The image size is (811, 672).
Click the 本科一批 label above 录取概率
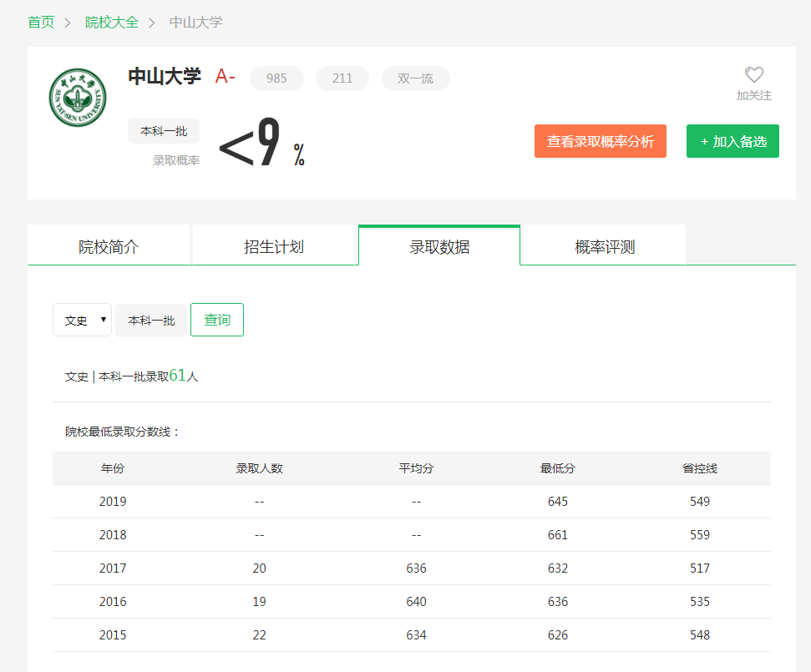point(164,131)
